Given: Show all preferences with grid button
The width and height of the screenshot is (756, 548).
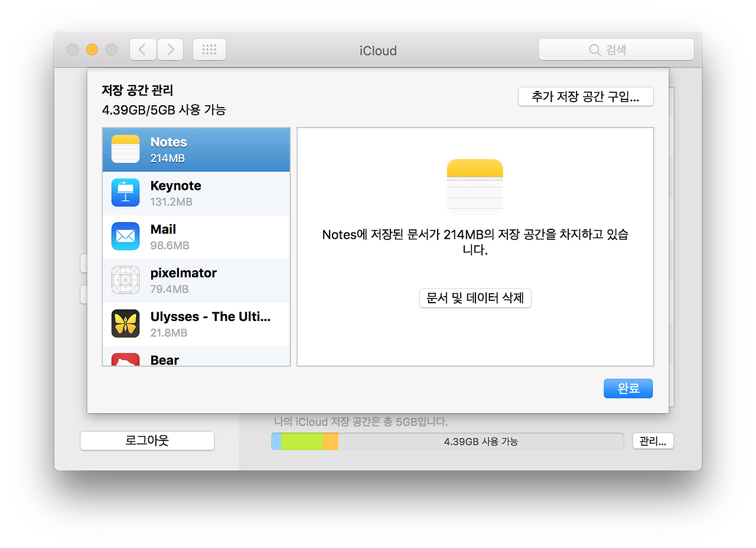Looking at the screenshot, I should pos(209,50).
